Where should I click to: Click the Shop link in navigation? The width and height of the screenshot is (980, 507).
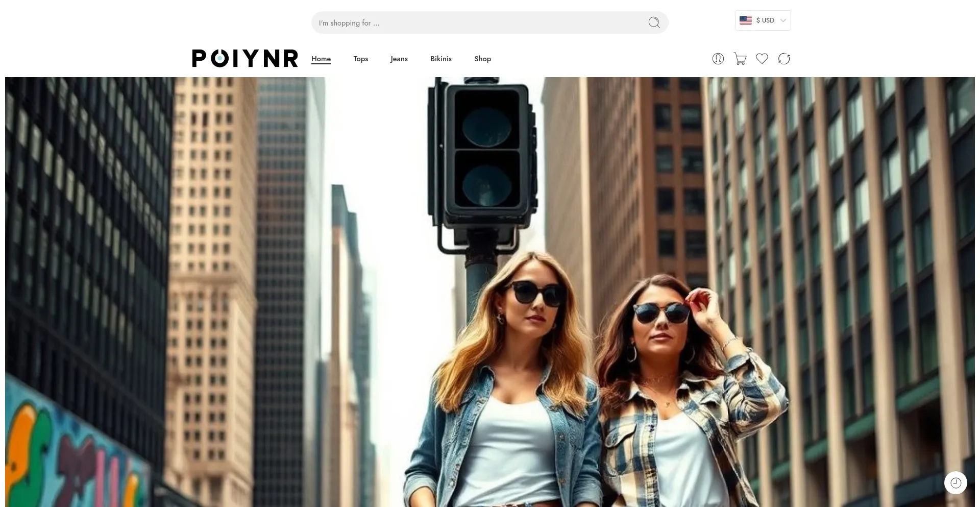tap(482, 59)
